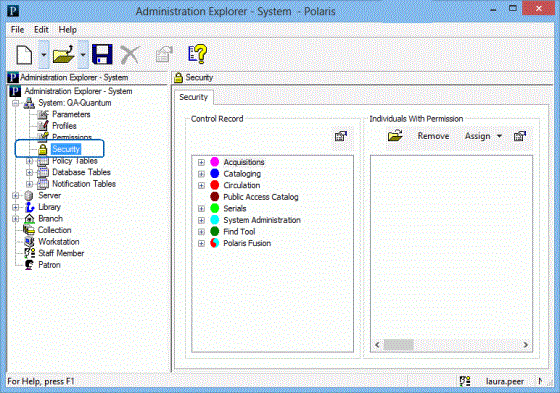The width and height of the screenshot is (560, 393).
Task: Click the New document toolbar icon
Action: [24, 55]
